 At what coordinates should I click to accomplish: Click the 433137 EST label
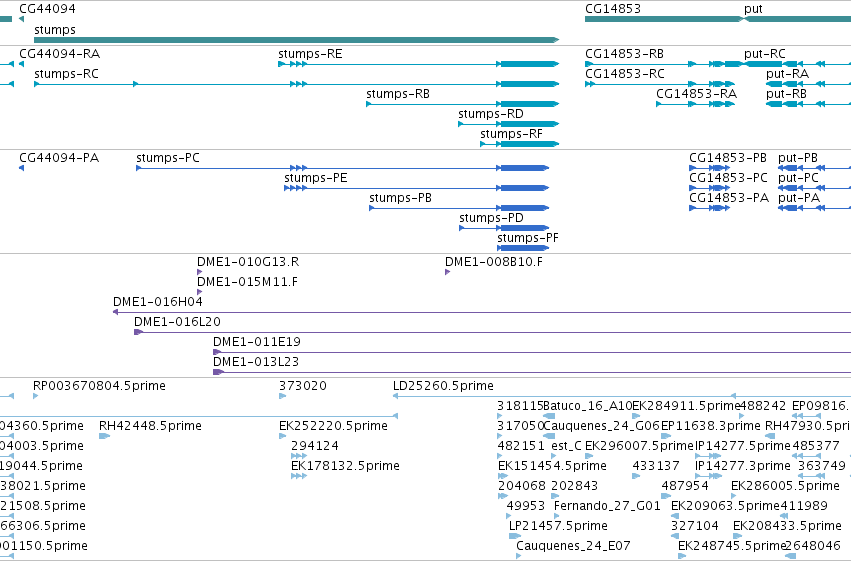pyautogui.click(x=656, y=466)
